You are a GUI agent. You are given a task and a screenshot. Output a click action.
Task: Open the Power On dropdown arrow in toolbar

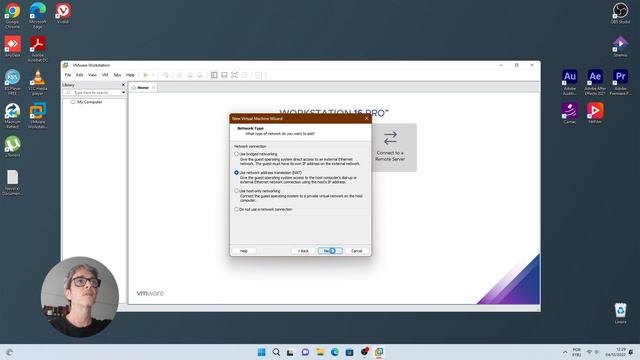pyautogui.click(x=153, y=75)
